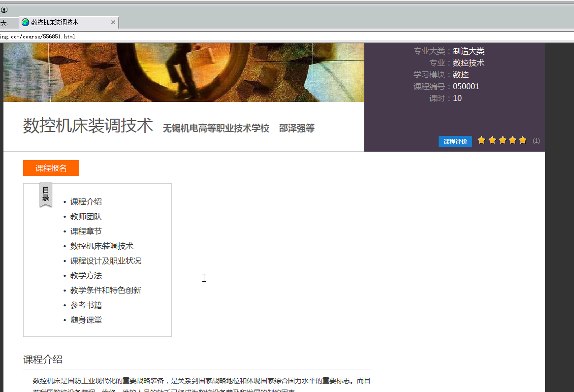Click the globe favicon on the browser tab
574x392 pixels.
(x=26, y=23)
